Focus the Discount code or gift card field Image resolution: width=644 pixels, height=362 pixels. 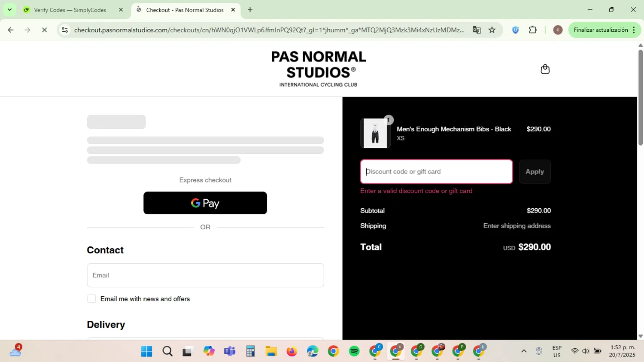point(436,172)
